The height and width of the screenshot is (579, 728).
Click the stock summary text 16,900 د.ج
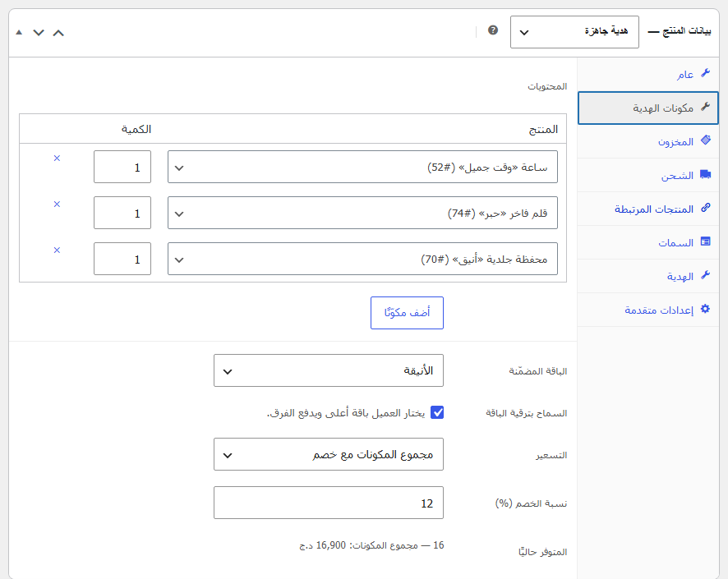tap(371, 545)
